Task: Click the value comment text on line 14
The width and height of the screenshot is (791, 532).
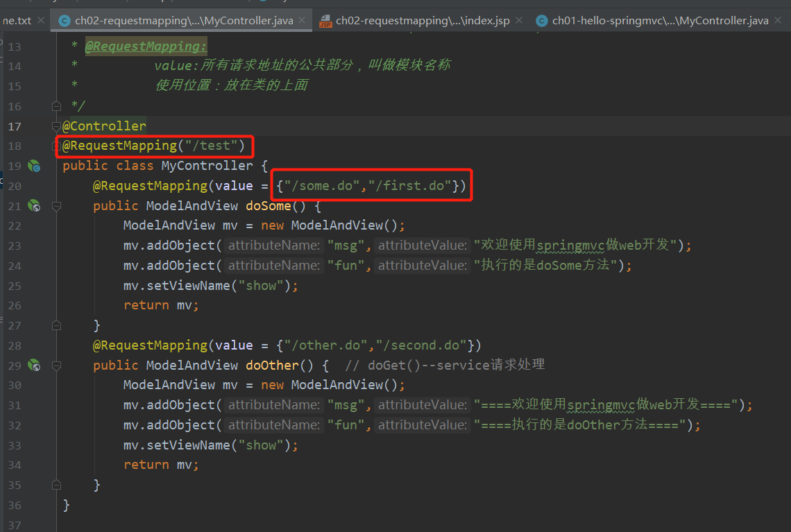Action: 302,65
